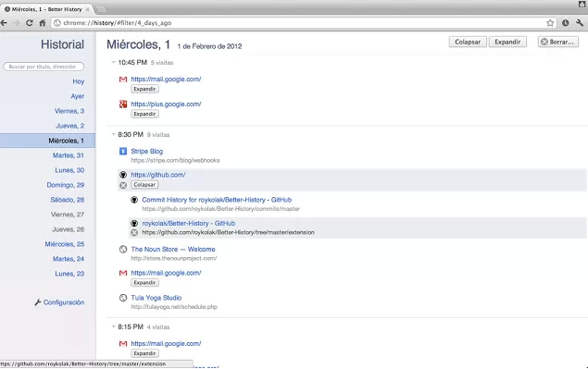Bookmark page with the star icon
Viewport: 588px width, 369px height.
coord(550,23)
